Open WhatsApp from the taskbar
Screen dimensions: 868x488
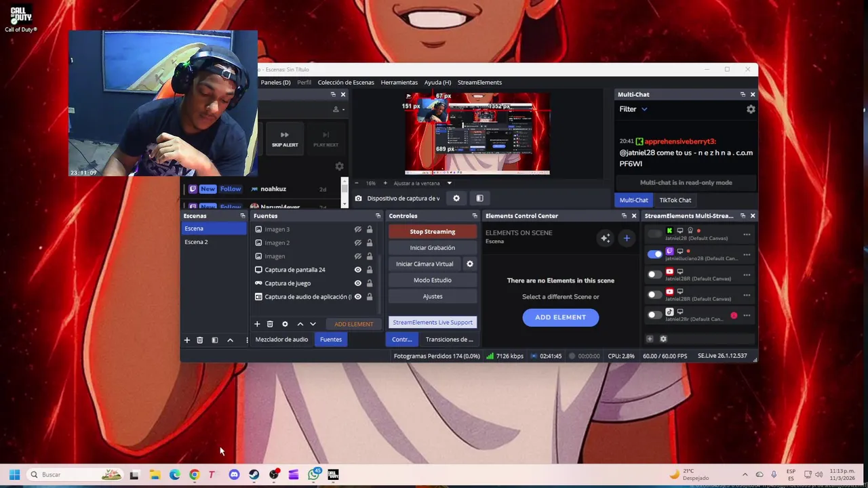pos(313,474)
